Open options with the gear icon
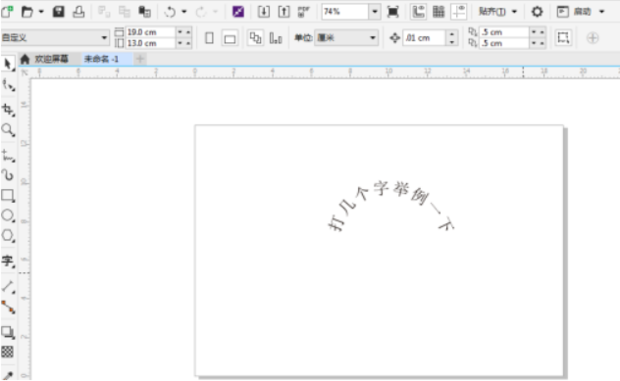Screen dimensions: 620x381 coord(537,12)
